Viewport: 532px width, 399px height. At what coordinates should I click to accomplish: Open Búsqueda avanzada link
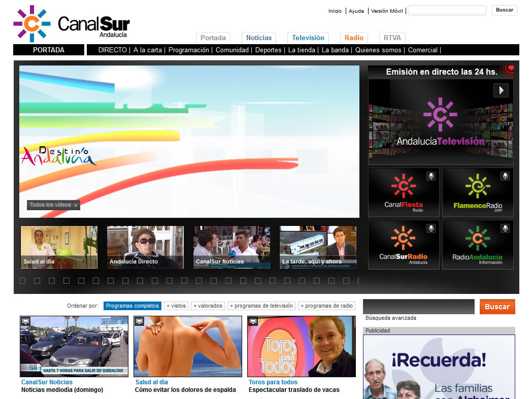tap(391, 318)
